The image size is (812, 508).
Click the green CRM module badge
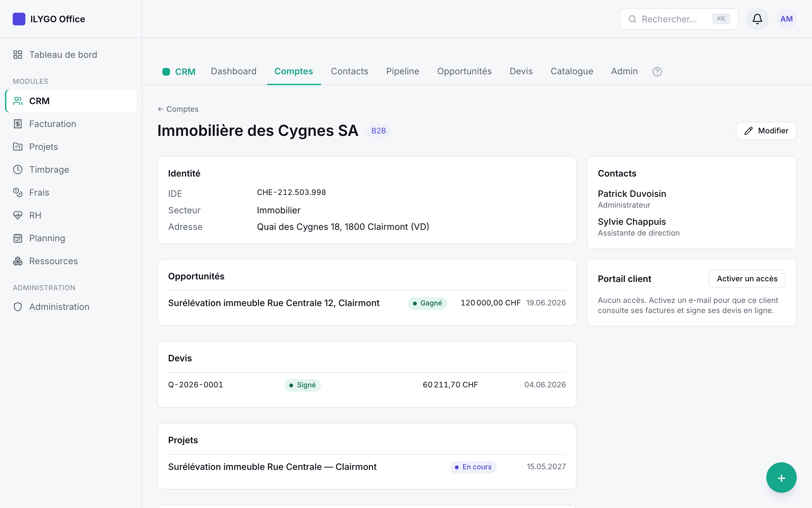[x=179, y=71]
